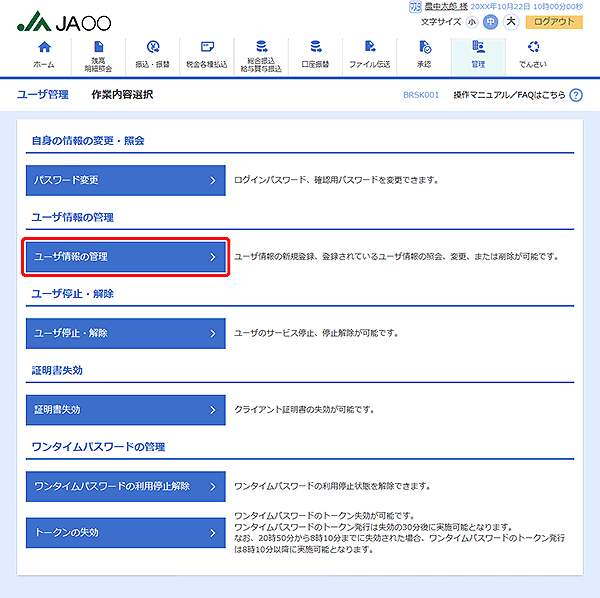Open the 残高明細照会 document icon
The height and width of the screenshot is (598, 600).
click(x=98, y=46)
